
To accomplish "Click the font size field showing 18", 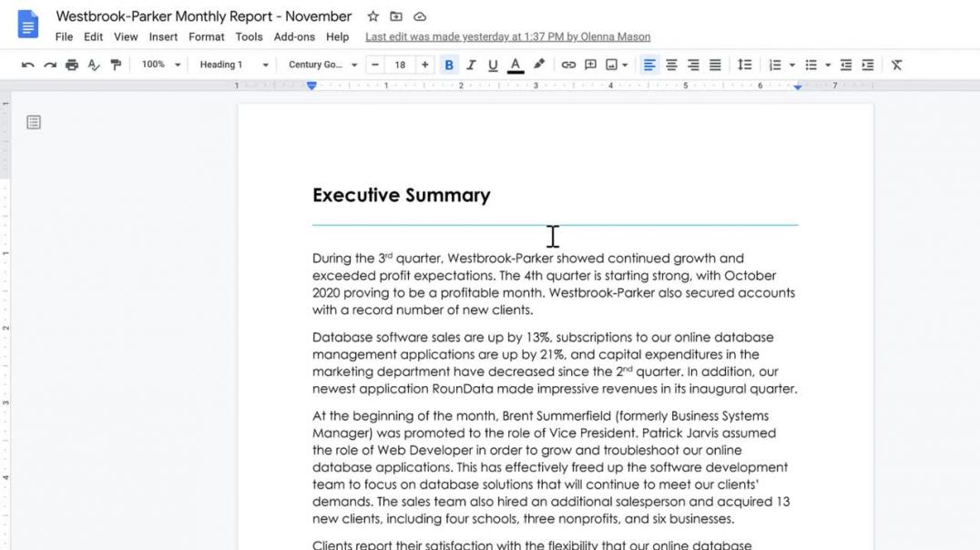I will (x=400, y=65).
